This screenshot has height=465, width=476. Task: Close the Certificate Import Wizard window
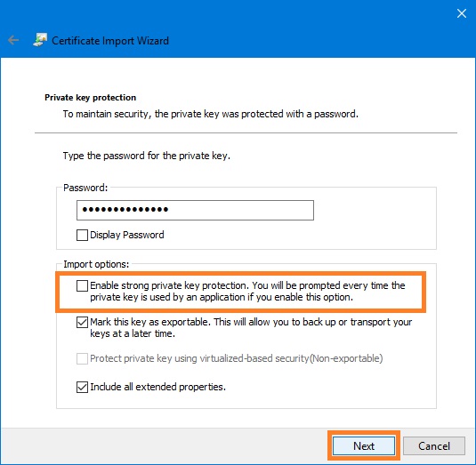click(x=462, y=13)
